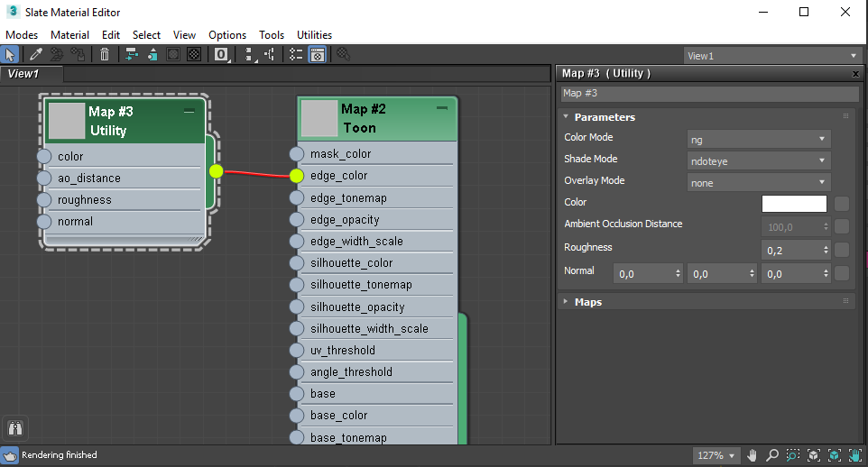Screen dimensions: 868x467
Task: Click the map button next to Color
Action: (x=842, y=204)
